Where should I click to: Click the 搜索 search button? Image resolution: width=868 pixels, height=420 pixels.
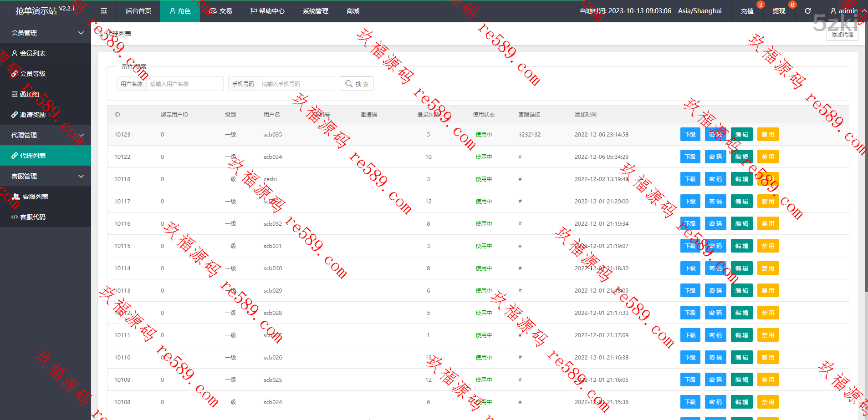click(356, 84)
